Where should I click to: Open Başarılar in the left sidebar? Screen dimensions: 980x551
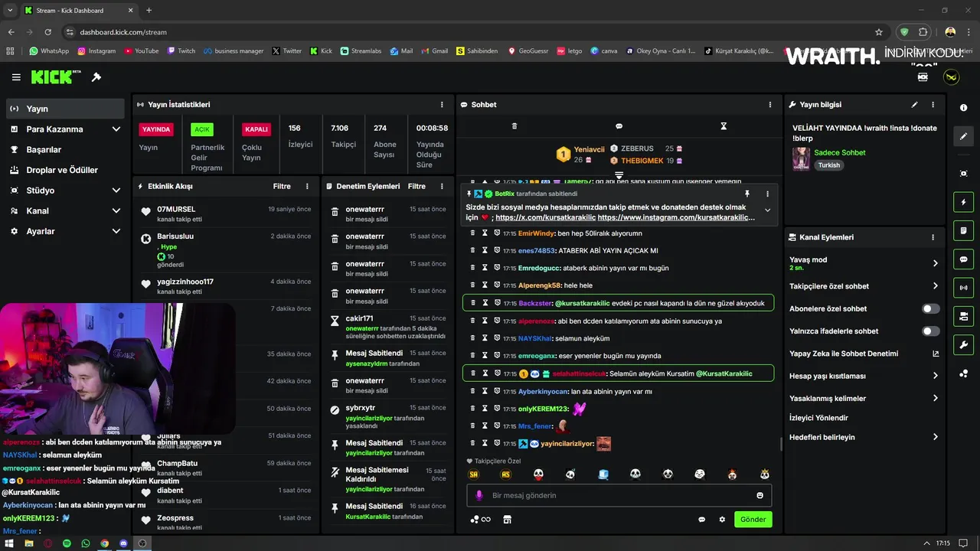pyautogui.click(x=65, y=149)
